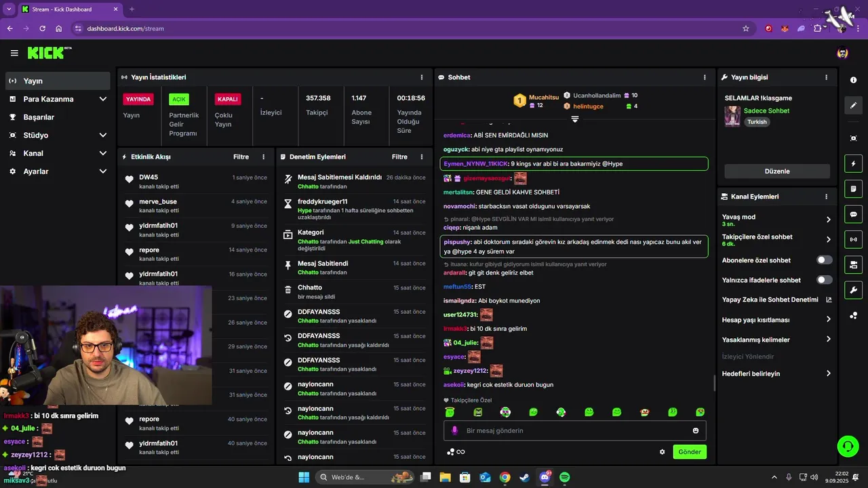This screenshot has height=488, width=868.
Task: Open Yayın İstatistikleri panel options menu
Action: click(422, 77)
